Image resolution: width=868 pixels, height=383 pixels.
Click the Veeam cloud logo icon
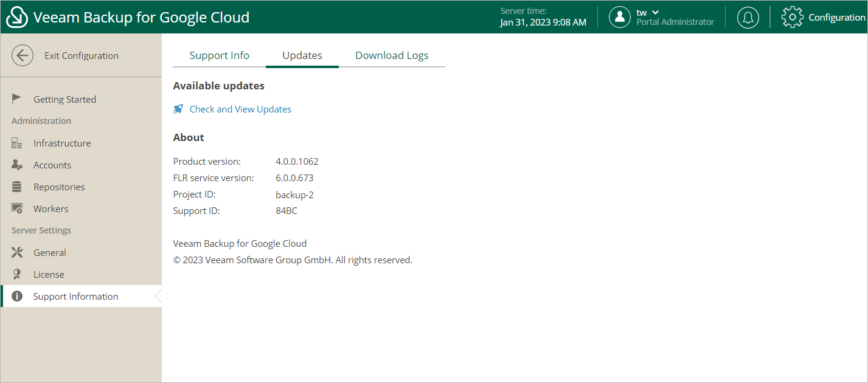click(x=17, y=17)
